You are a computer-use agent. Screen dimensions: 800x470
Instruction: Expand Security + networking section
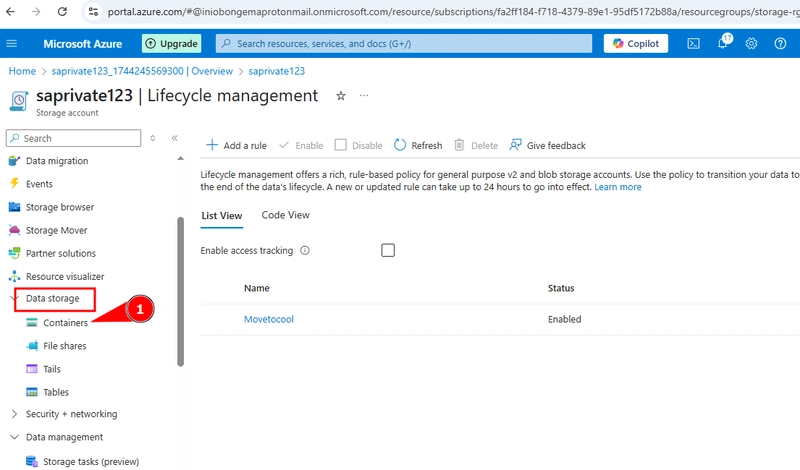[14, 414]
